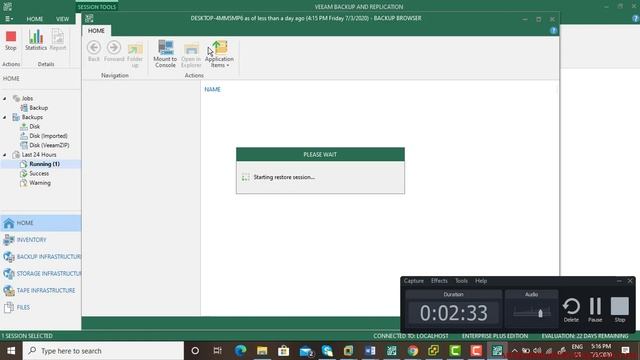Open the recorder's Help menu

pyautogui.click(x=481, y=281)
